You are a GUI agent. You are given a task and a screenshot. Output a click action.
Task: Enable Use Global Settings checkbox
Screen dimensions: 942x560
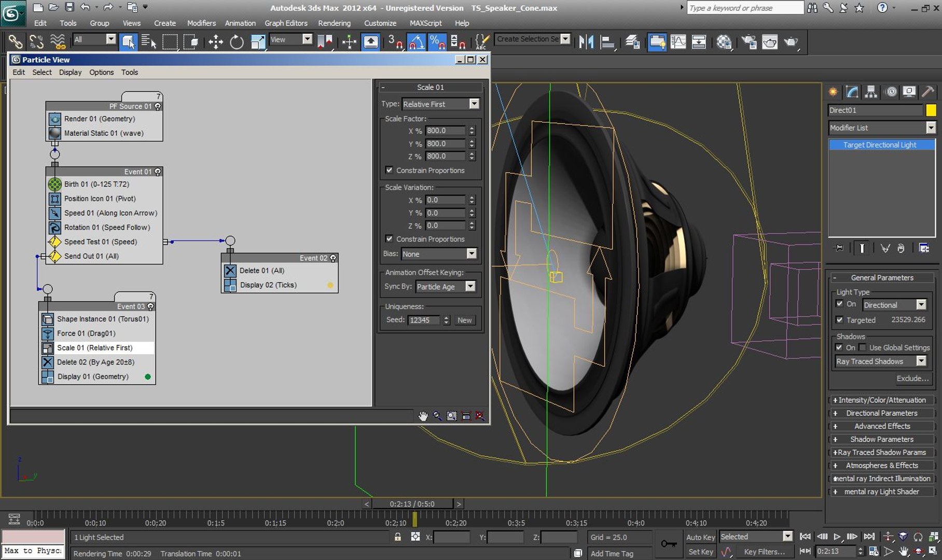pos(862,347)
